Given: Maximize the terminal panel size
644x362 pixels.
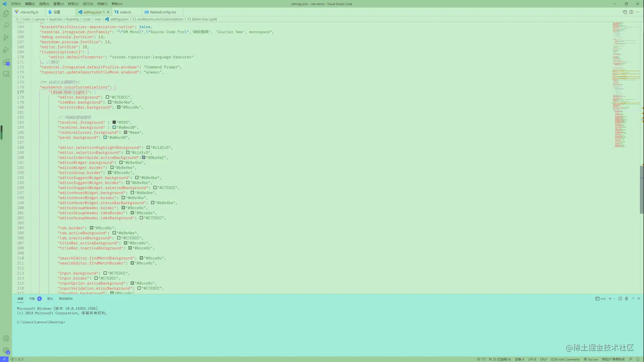Looking at the screenshot, I should 633,299.
